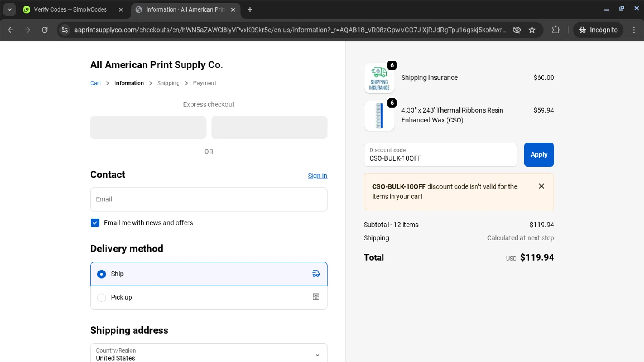
Task: Click the delivery truck icon in Ship row
Action: coord(316,274)
